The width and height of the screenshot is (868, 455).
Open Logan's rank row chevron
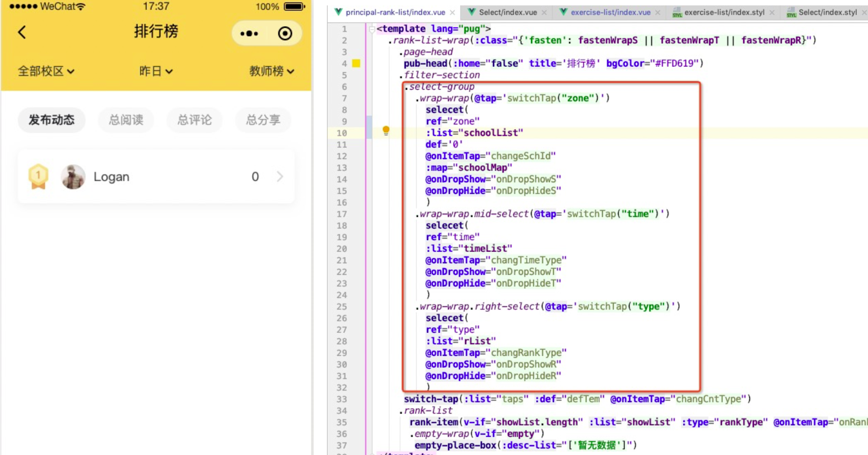click(280, 176)
